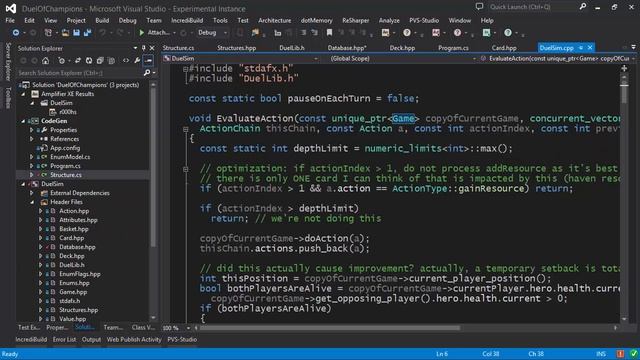Select EnumModel.cs in Solution Explorer

point(70,157)
